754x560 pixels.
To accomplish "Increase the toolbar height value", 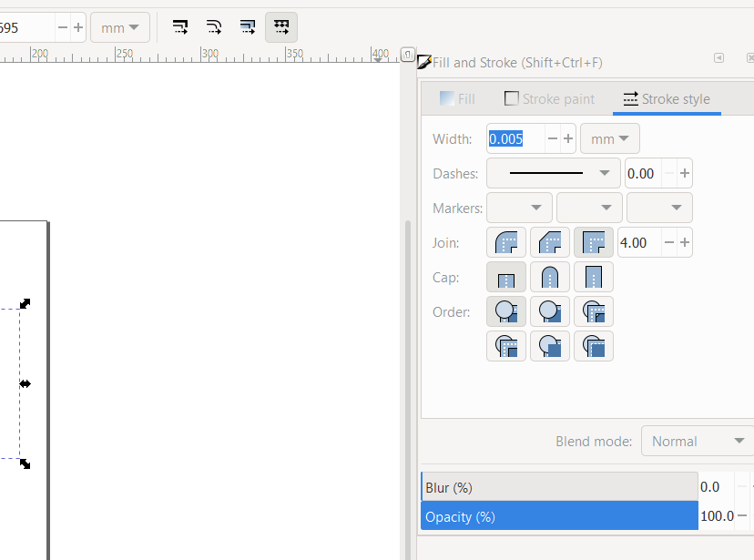I will (x=78, y=28).
